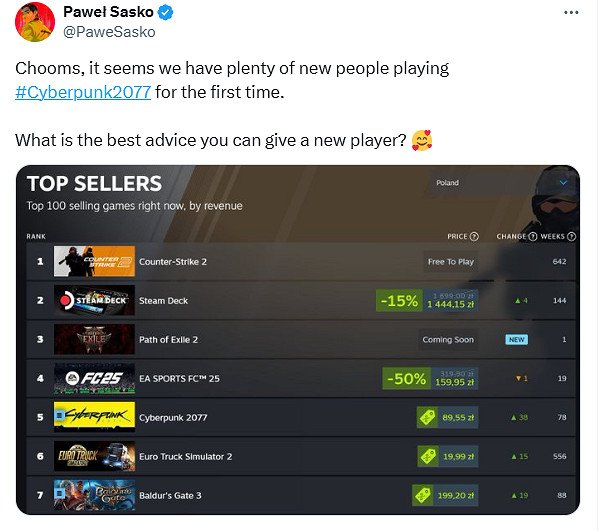This screenshot has height=531, width=603.
Task: Open the tweet's three-dot more menu
Action: click(571, 13)
